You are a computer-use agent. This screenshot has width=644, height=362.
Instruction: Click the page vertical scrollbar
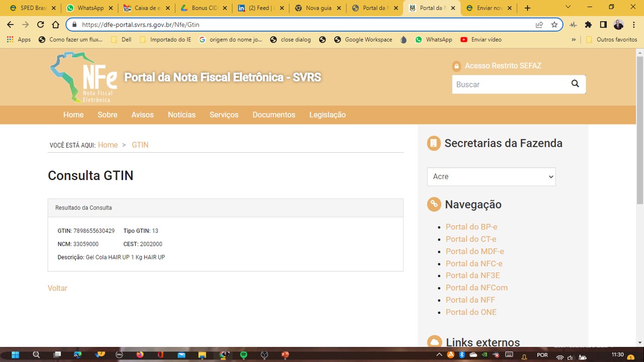[x=640, y=130]
